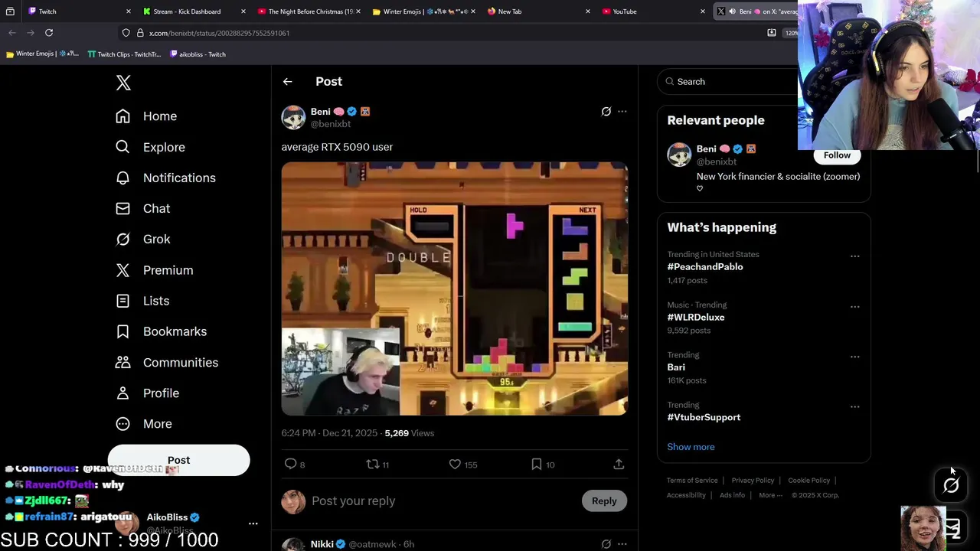This screenshot has width=980, height=551.
Task: Open Bookmarks in the sidebar
Action: 161,331
